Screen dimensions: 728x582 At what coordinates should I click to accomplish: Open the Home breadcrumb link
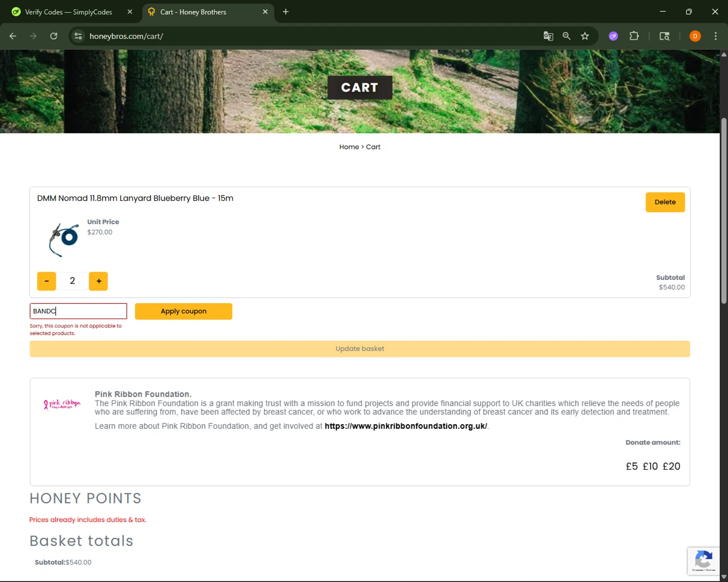pos(349,147)
